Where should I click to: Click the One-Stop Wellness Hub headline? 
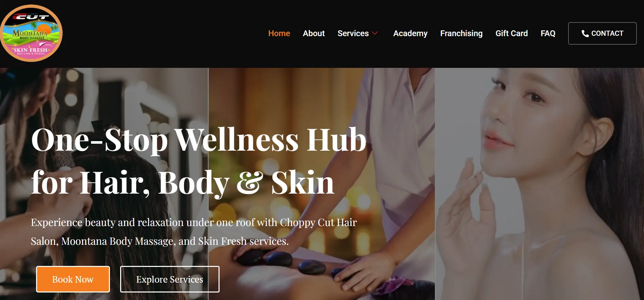pos(199,161)
